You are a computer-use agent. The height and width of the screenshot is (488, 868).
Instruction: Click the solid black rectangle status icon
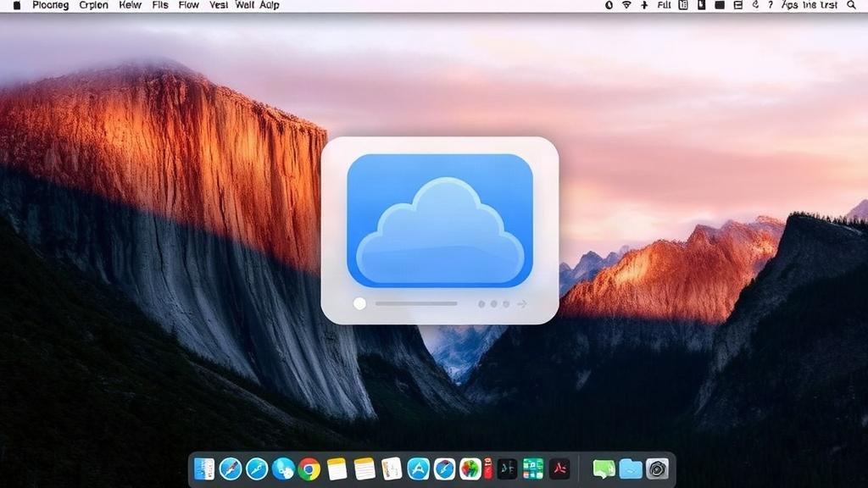(720, 5)
